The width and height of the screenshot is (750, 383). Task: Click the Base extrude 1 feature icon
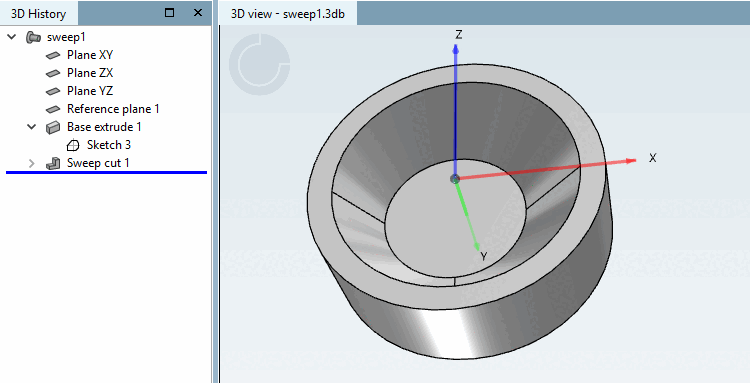(53, 127)
